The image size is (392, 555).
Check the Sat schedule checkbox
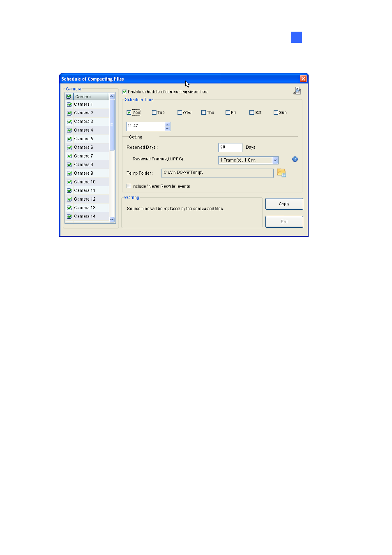(x=251, y=113)
